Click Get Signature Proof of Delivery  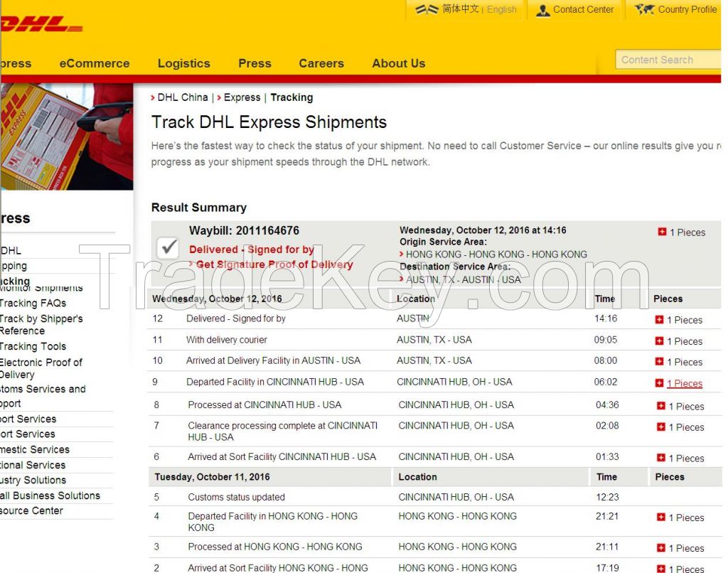pyautogui.click(x=274, y=264)
